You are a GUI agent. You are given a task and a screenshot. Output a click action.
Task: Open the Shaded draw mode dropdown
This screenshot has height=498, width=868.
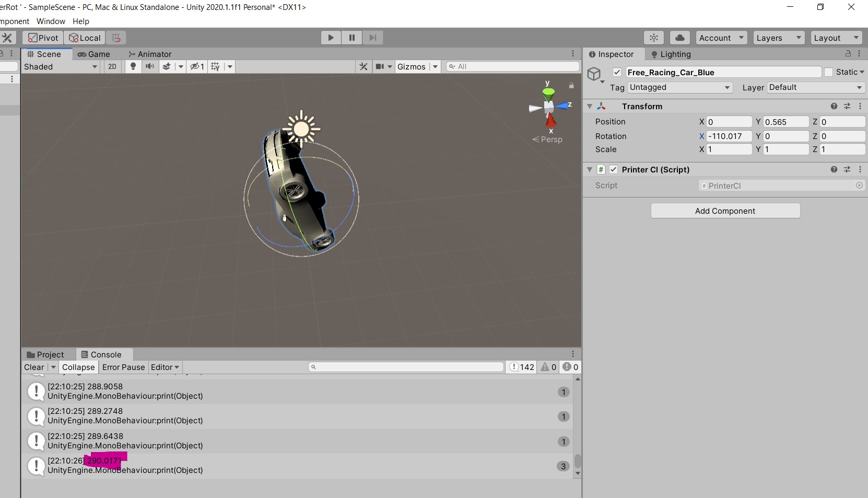tap(60, 66)
